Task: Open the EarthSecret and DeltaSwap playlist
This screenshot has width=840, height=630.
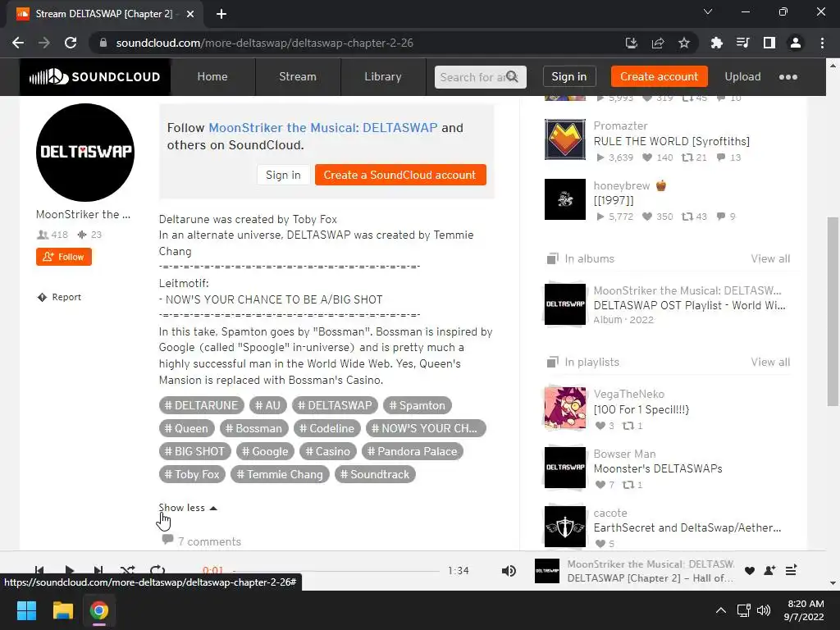Action: click(x=687, y=527)
